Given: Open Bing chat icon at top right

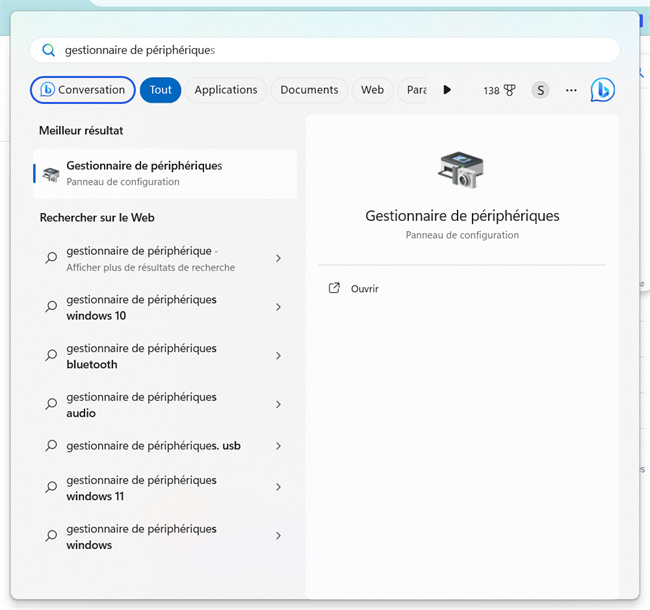Looking at the screenshot, I should [x=602, y=90].
